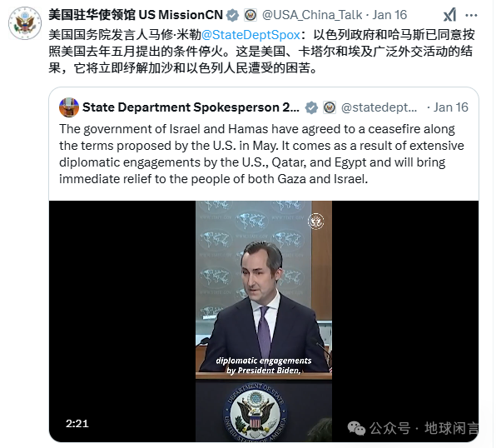This screenshot has width=496, height=448.
Task: Open the three-dot more options menu
Action: (471, 15)
